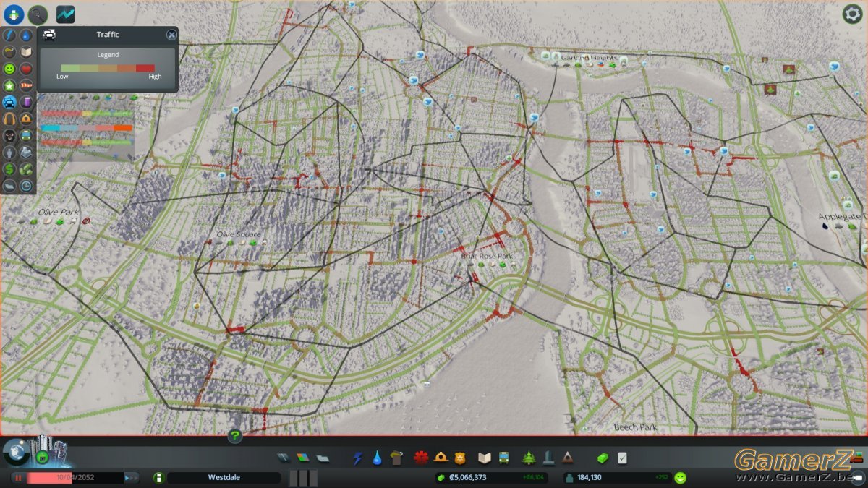Click the ₡5,066,373 money balance

tap(467, 478)
